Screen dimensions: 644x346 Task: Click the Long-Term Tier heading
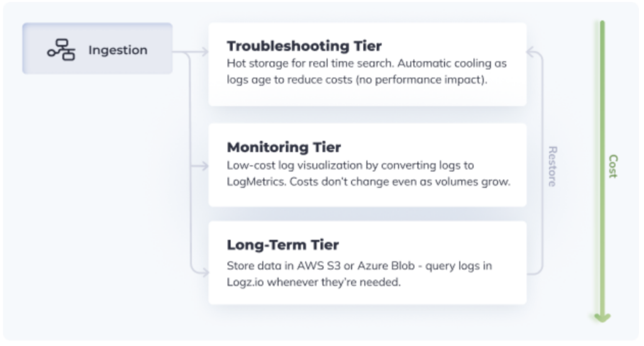coord(282,245)
